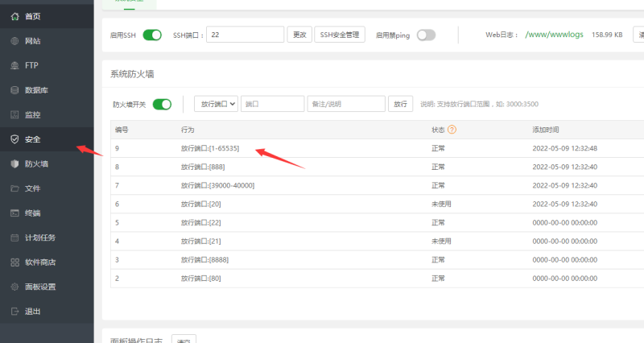
Task: Click the home icon beside 首页
Action: click(x=14, y=16)
